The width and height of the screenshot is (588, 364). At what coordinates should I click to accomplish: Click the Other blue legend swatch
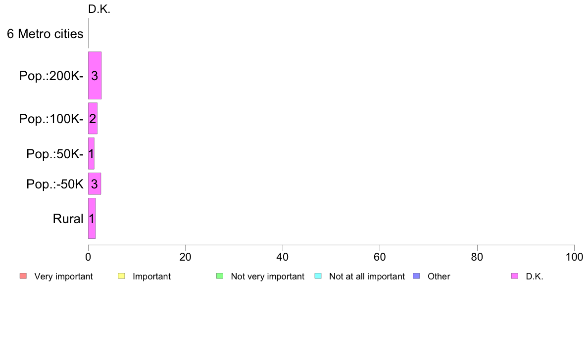tap(416, 276)
